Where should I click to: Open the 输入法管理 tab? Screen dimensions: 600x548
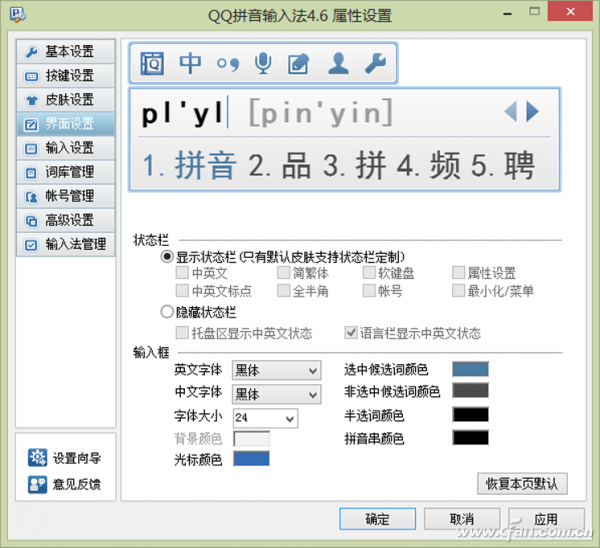coord(65,245)
